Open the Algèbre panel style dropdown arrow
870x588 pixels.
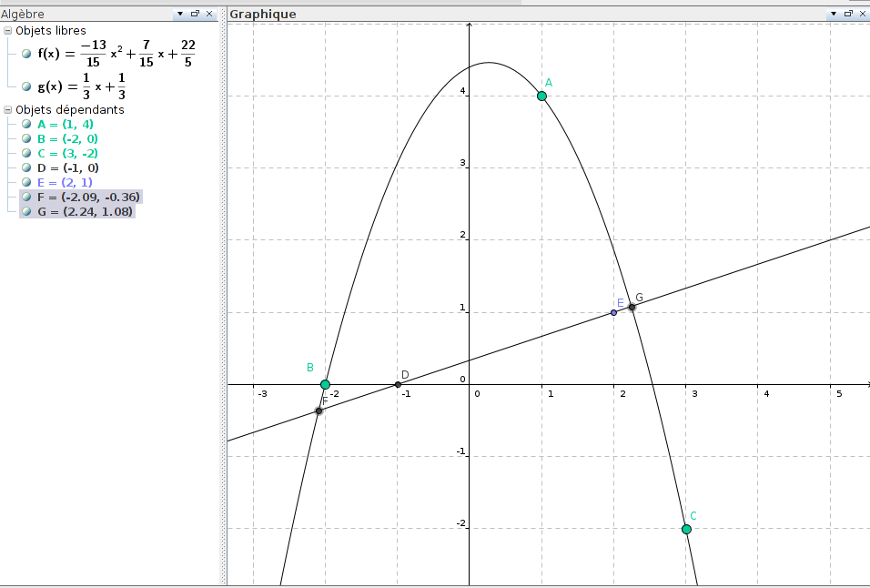(180, 14)
